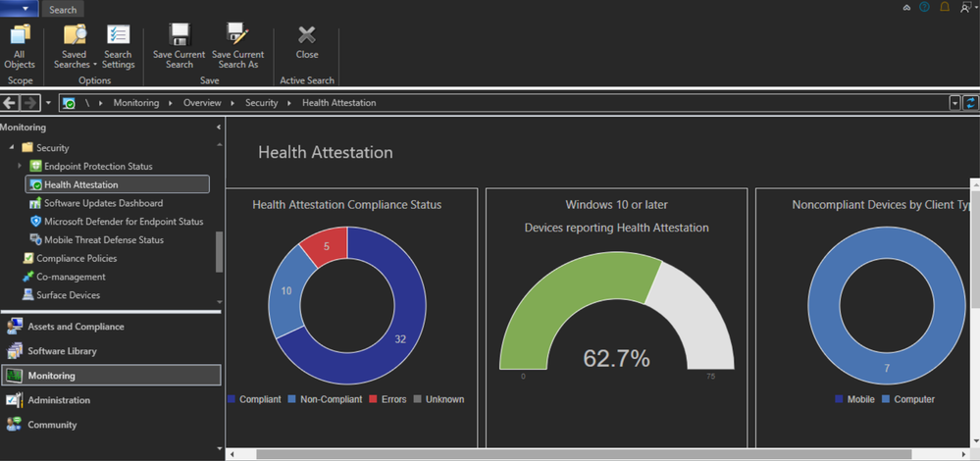Open Microsoft Defender for Endpoint Status
This screenshot has width=980, height=461.
click(x=124, y=221)
